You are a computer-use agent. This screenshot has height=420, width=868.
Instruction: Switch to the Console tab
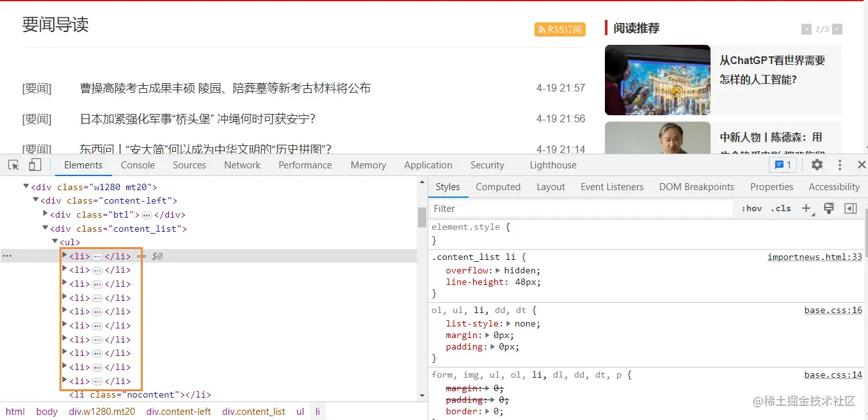(138, 165)
